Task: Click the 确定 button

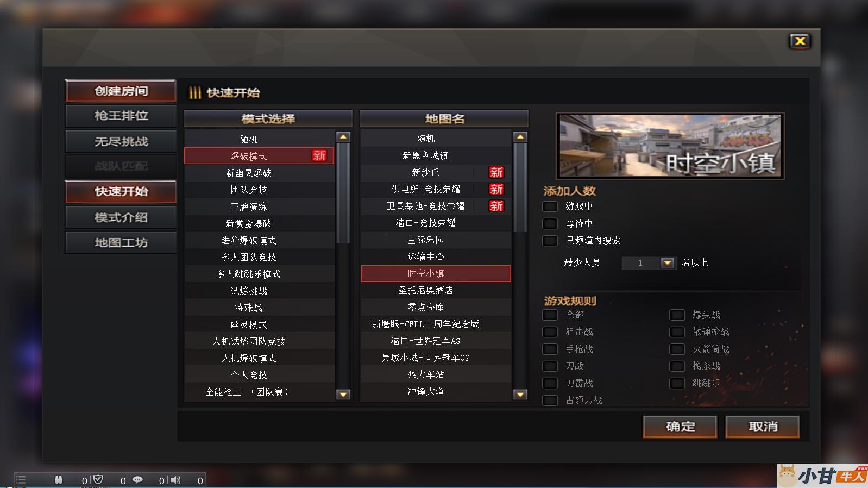Action: tap(680, 427)
